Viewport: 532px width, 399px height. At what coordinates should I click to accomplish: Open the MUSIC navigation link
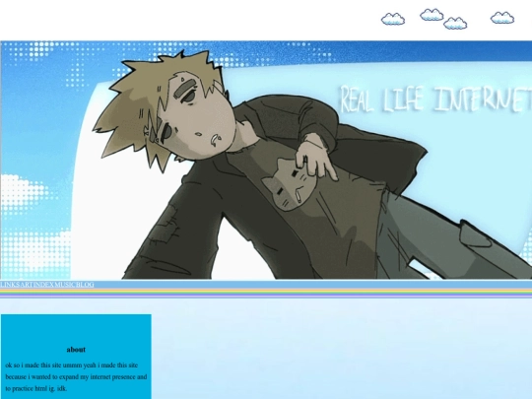tap(65, 285)
